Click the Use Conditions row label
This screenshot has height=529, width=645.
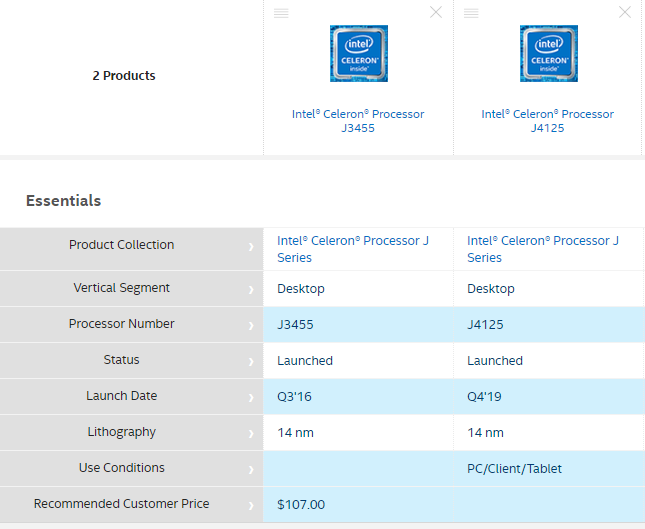coord(121,468)
